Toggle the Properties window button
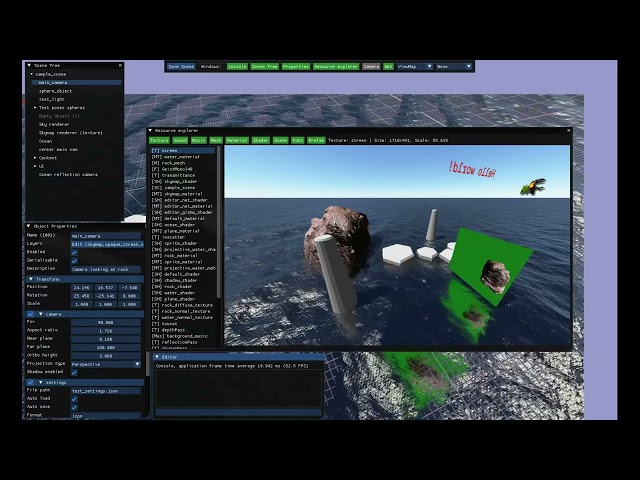This screenshot has height=480, width=640. tap(296, 67)
